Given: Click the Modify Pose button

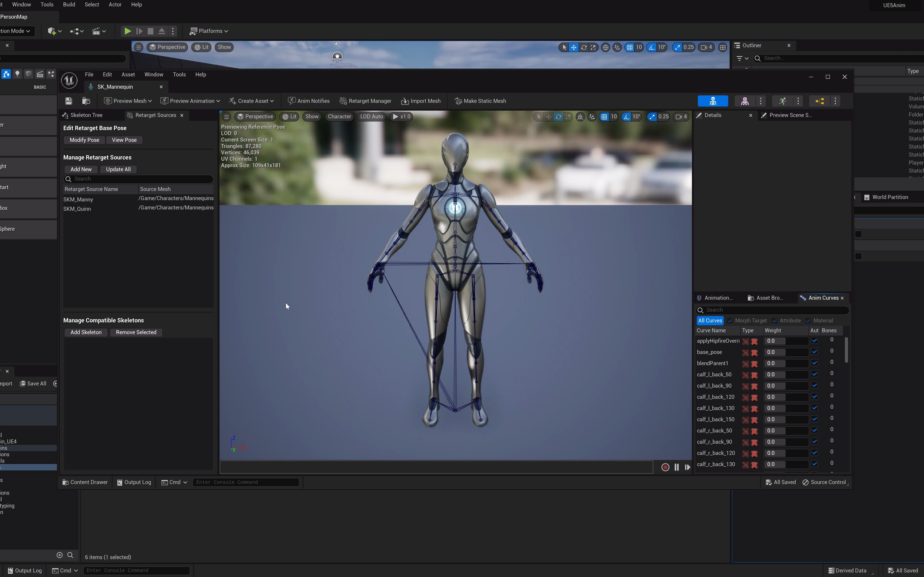Looking at the screenshot, I should point(84,140).
